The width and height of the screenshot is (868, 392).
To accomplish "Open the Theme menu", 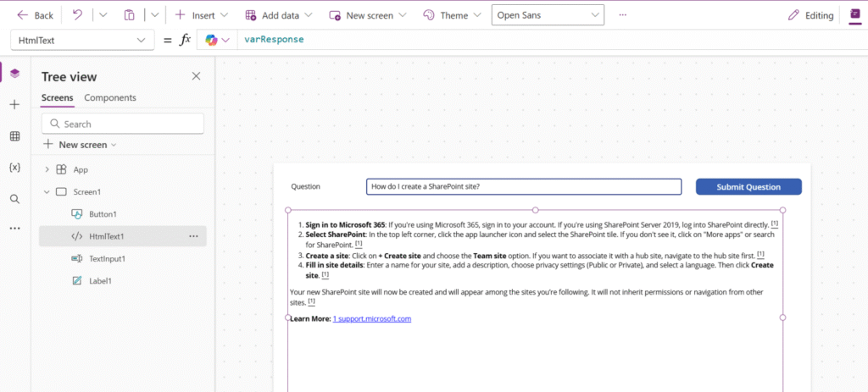I will (x=453, y=15).
